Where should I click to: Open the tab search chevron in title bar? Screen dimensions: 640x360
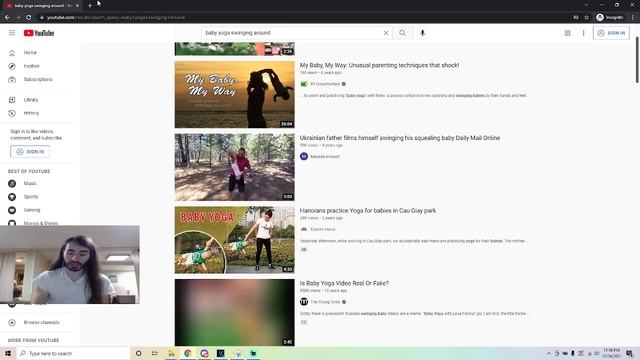tap(586, 5)
